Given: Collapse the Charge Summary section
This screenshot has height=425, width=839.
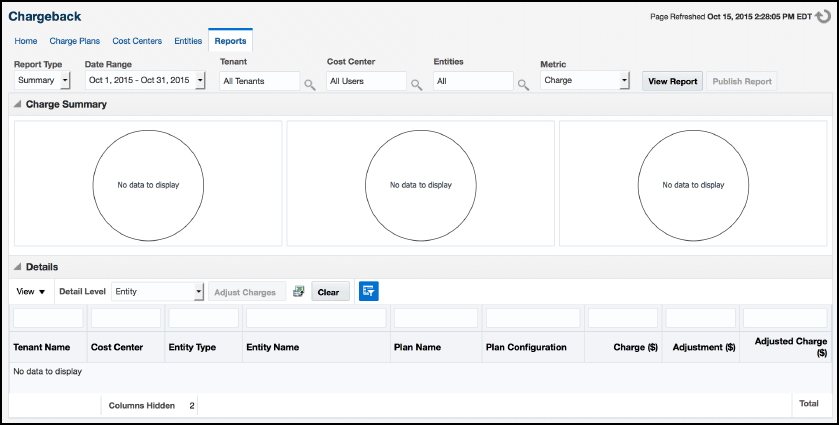Looking at the screenshot, I should (x=18, y=104).
